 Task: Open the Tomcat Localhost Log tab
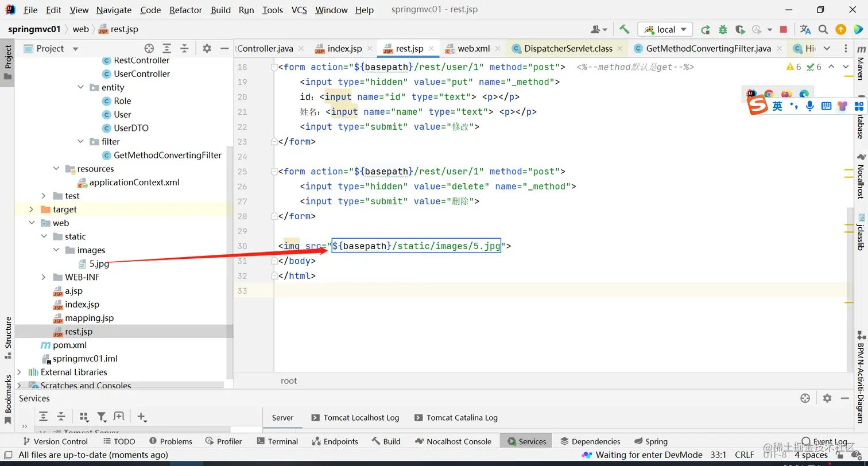(355, 418)
